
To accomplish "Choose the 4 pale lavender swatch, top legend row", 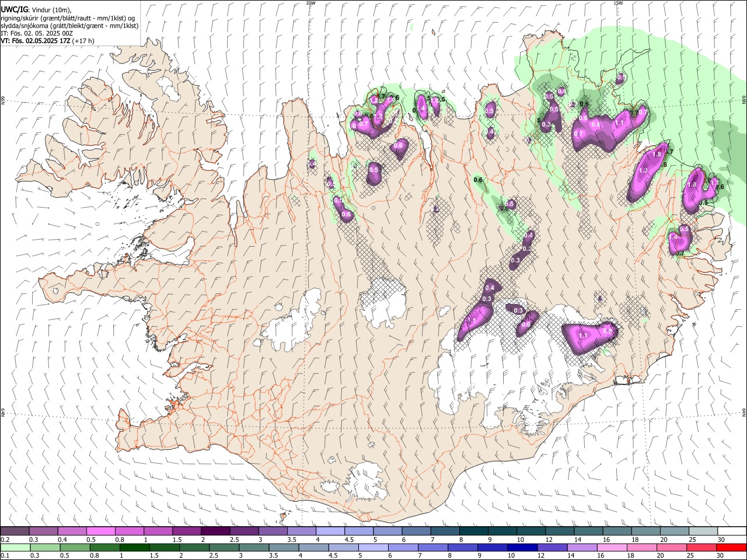I will [x=330, y=531].
